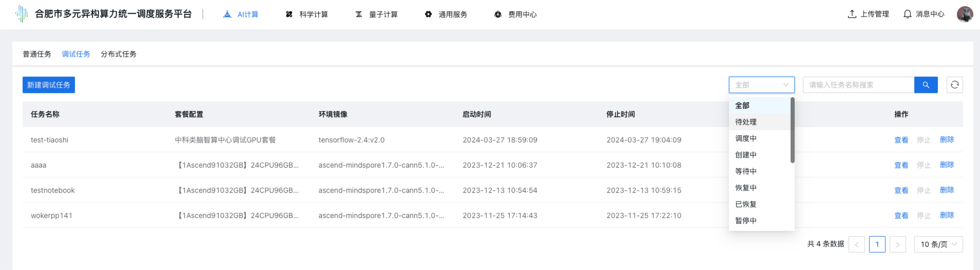Open the 10 条/页 page size dropdown
The height and width of the screenshot is (270, 980).
(938, 244)
